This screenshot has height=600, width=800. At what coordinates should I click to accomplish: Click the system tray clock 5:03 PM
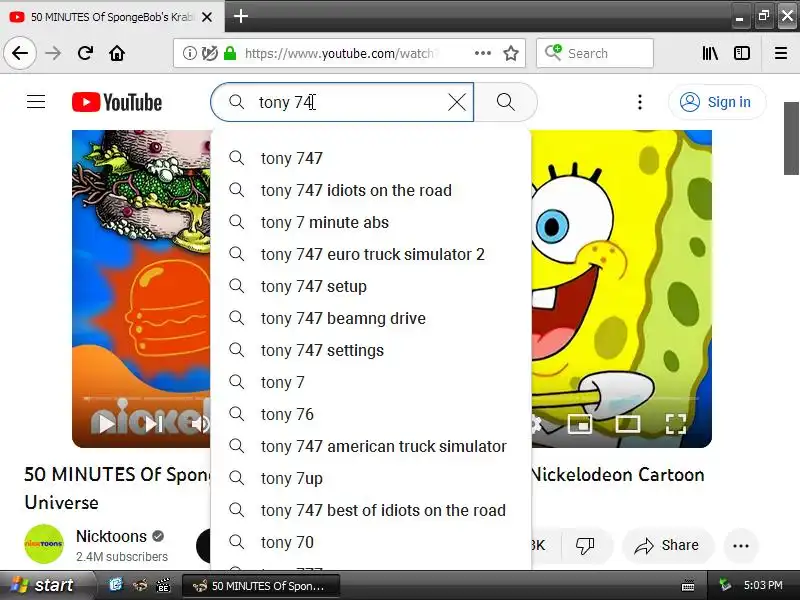click(x=763, y=585)
